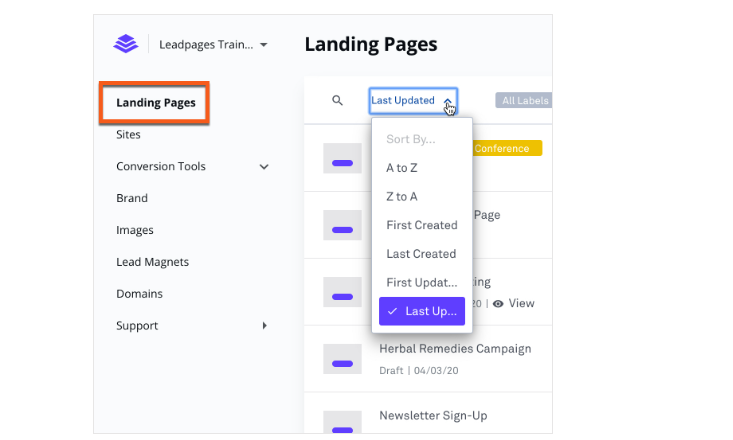This screenshot has height=440, width=733.
Task: Click the Draft | 04/03/20 status text
Action: coord(418,371)
